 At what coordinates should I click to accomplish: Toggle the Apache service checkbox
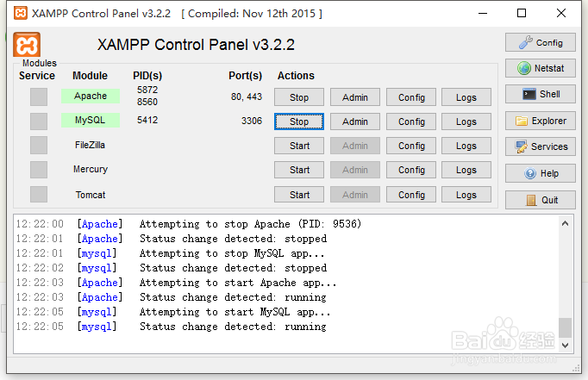(x=39, y=97)
